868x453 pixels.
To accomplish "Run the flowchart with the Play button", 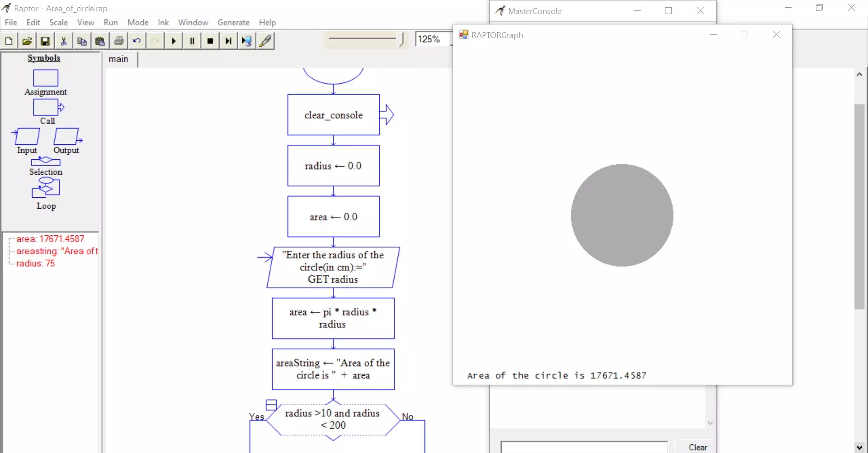I will tap(174, 41).
